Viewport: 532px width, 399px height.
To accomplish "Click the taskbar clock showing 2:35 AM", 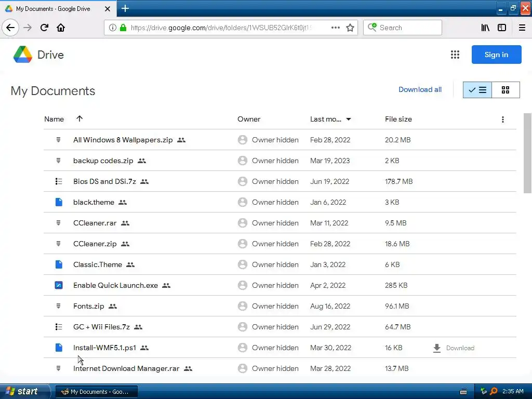I will (x=513, y=391).
